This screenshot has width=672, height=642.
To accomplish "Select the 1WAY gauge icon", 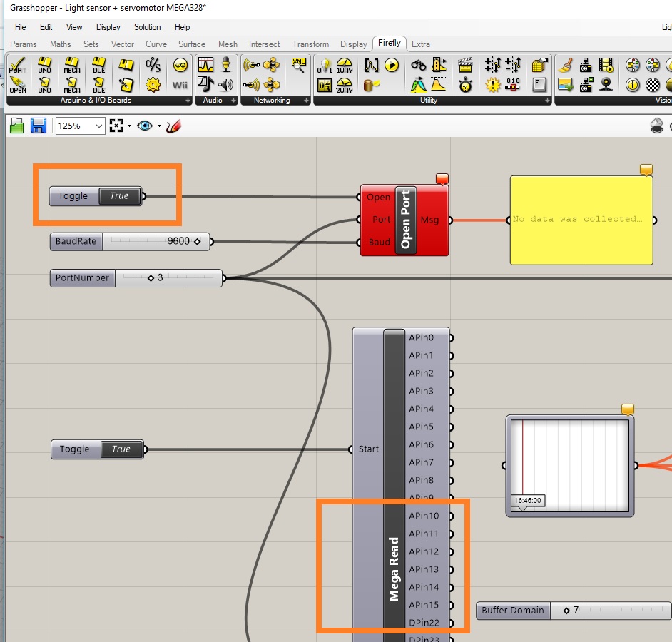I will (345, 66).
